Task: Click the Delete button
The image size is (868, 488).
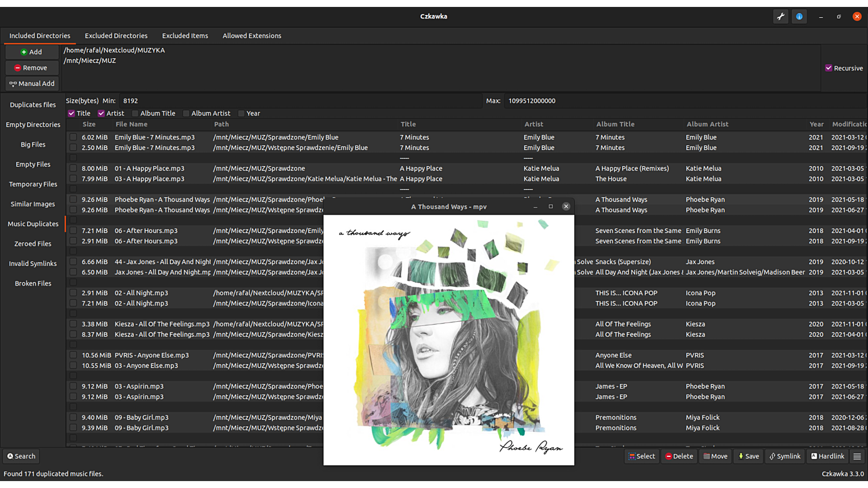Action: tap(679, 456)
